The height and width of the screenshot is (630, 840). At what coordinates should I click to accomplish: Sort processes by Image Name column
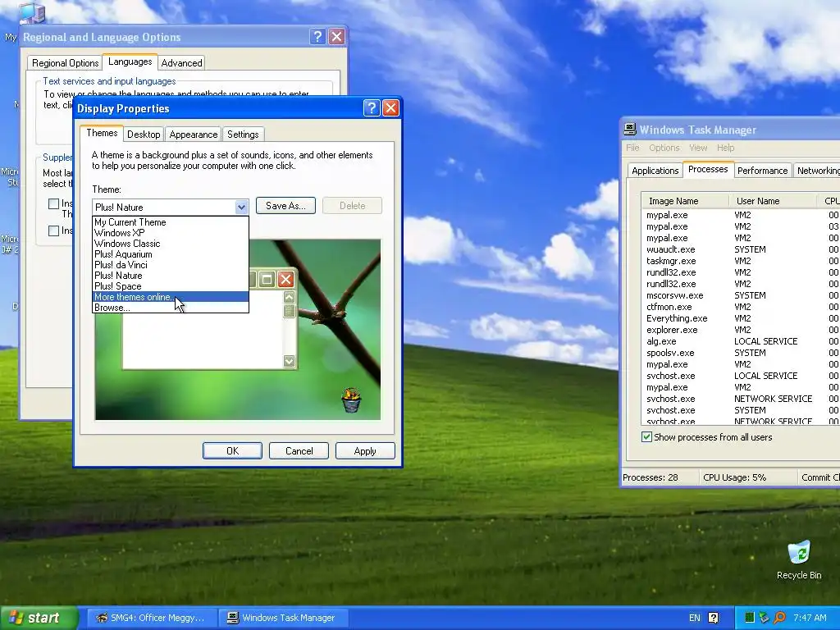click(685, 201)
